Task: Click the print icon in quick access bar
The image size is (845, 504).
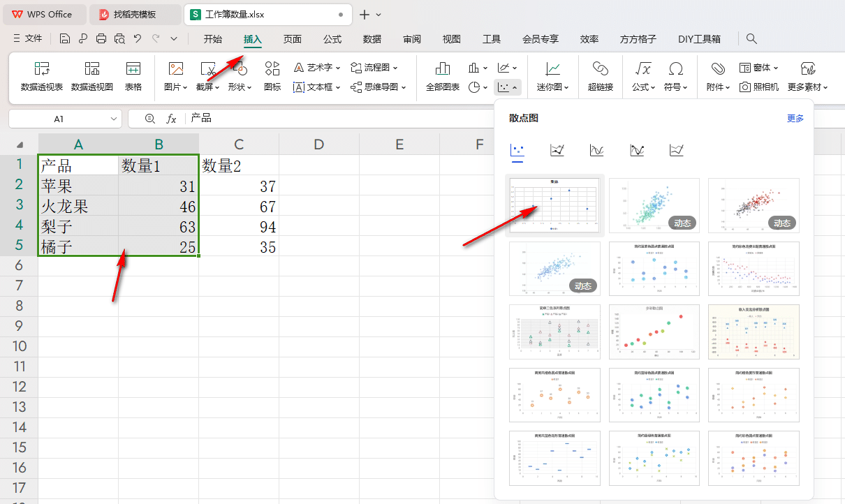Action: pos(101,38)
